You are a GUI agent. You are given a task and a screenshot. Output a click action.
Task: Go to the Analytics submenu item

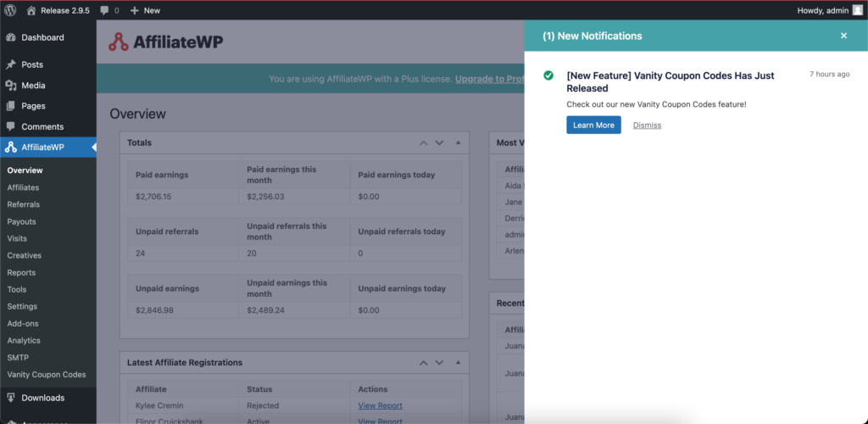point(24,340)
